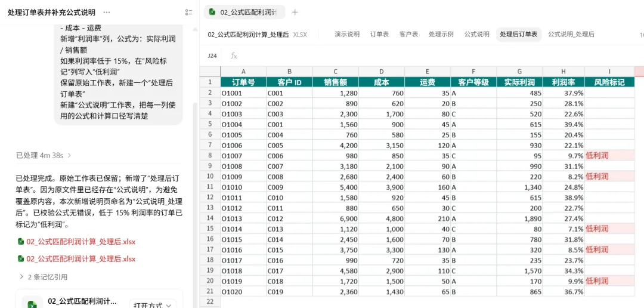This screenshot has width=644, height=308.
Task: Click the first file icon next to 02_公式匹配利润计算_处理后.xlsx
Action: [20, 242]
